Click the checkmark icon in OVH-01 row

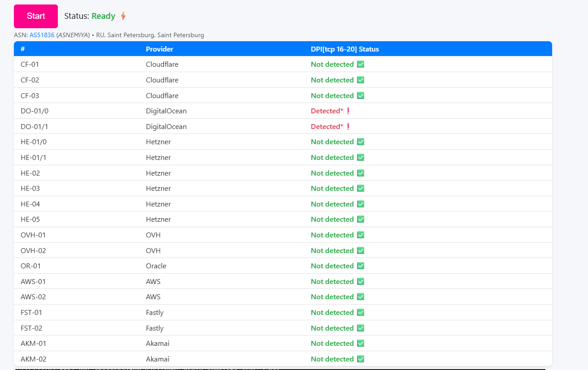tap(361, 235)
